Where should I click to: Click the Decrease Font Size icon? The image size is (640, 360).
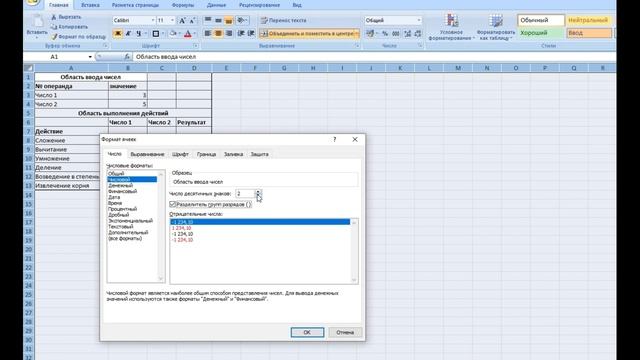192,20
